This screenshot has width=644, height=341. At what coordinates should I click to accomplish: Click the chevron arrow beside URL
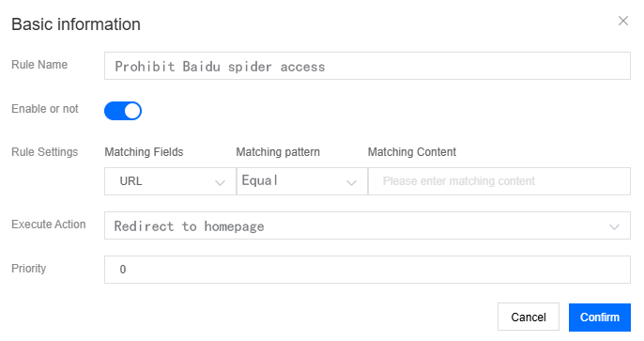point(220,182)
